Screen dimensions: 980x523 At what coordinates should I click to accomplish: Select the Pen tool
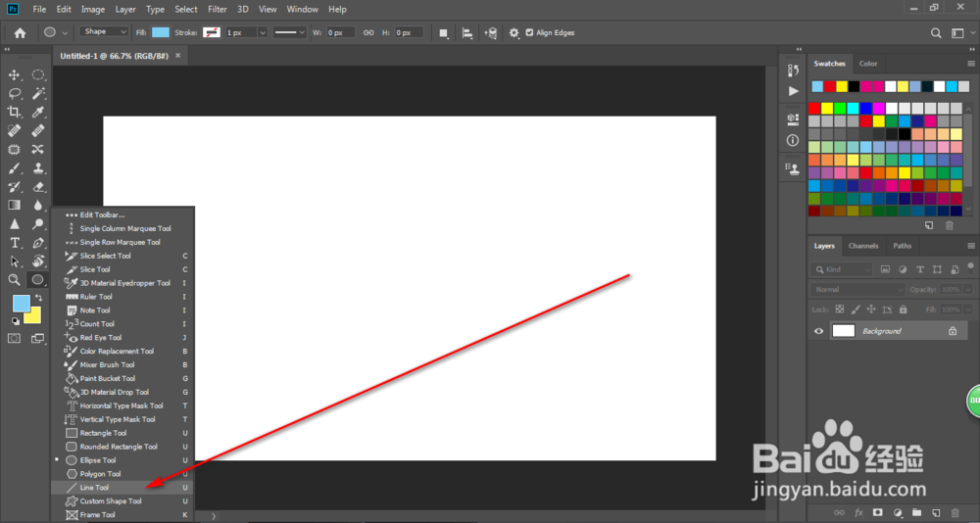tap(38, 243)
